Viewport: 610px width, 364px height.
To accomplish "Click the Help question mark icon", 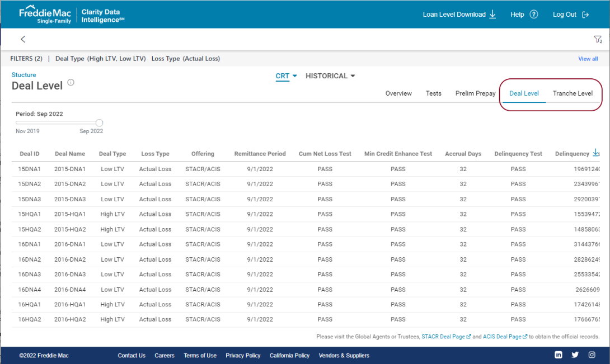I will (x=534, y=15).
